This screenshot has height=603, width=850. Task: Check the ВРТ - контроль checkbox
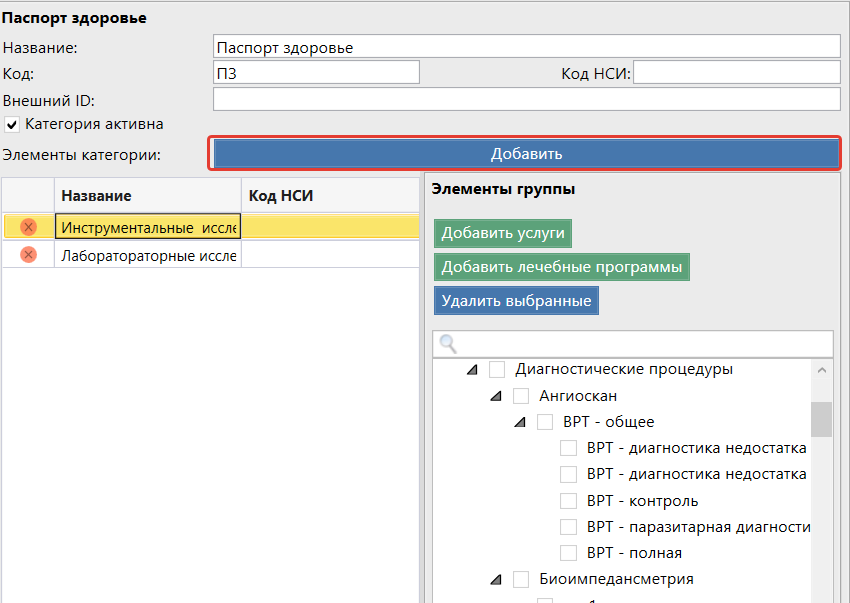tap(569, 500)
